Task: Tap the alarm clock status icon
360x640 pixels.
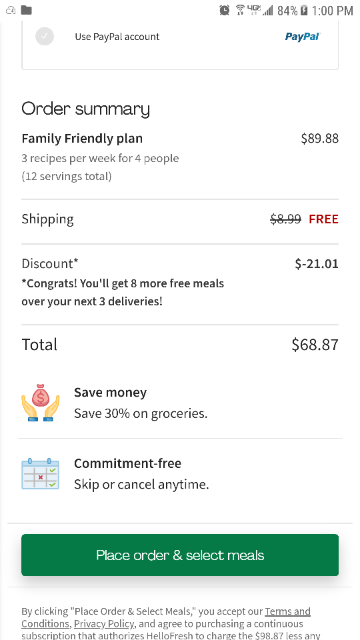Action: (x=224, y=10)
